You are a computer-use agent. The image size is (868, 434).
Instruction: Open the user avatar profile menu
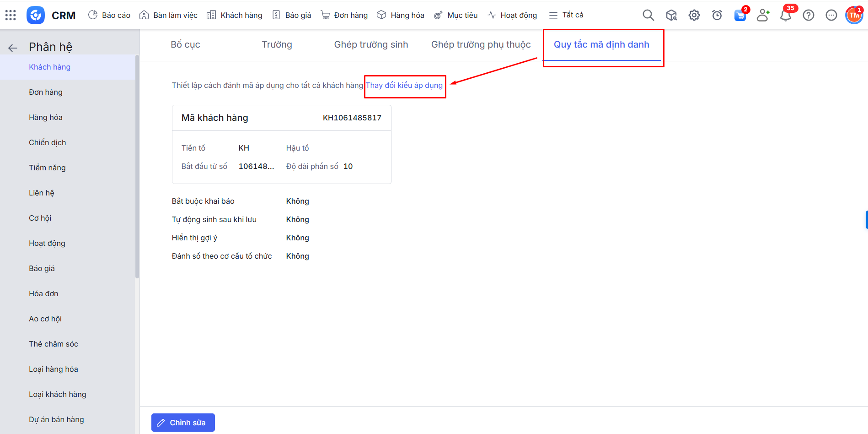[853, 15]
